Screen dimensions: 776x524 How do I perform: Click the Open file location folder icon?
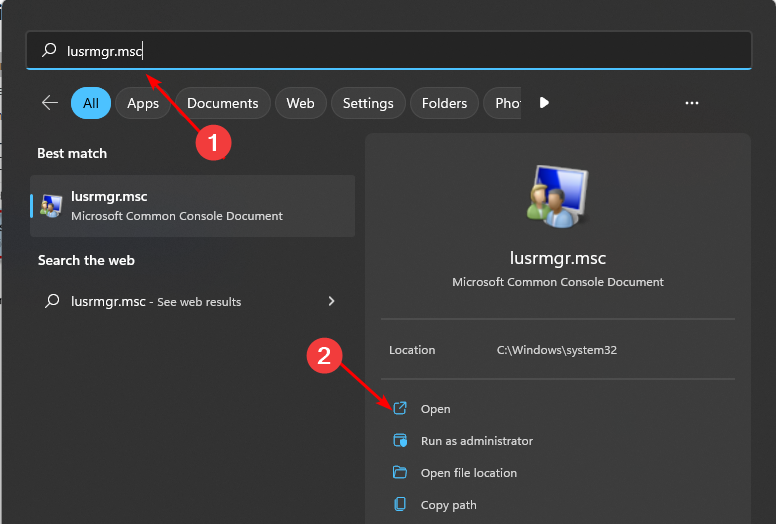[400, 473]
